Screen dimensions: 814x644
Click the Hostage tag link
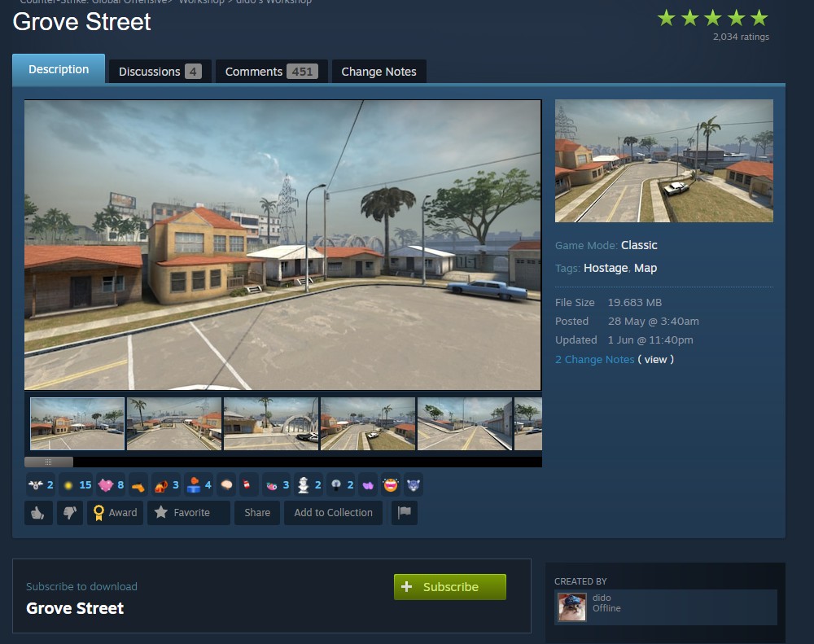click(x=606, y=268)
